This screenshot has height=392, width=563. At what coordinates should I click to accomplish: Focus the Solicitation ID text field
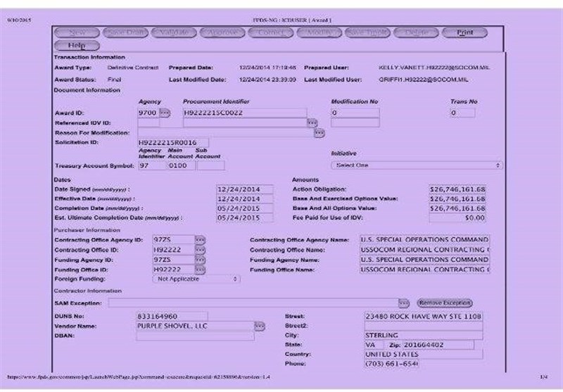click(173, 143)
